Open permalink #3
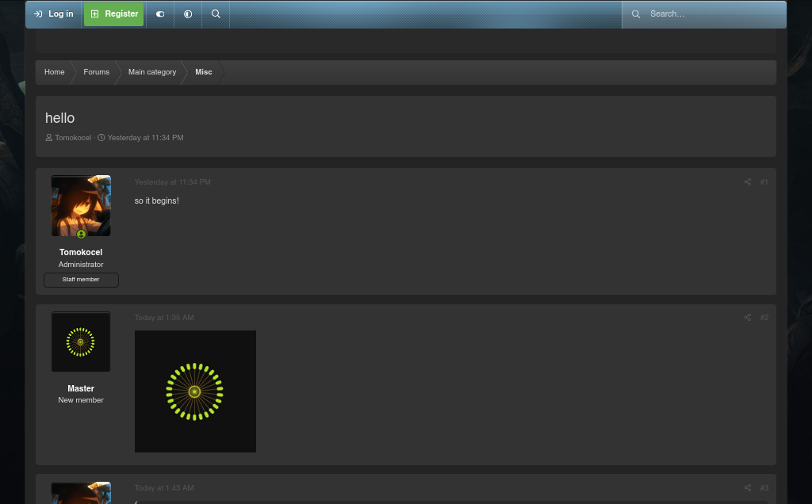812x504 pixels. (x=764, y=488)
